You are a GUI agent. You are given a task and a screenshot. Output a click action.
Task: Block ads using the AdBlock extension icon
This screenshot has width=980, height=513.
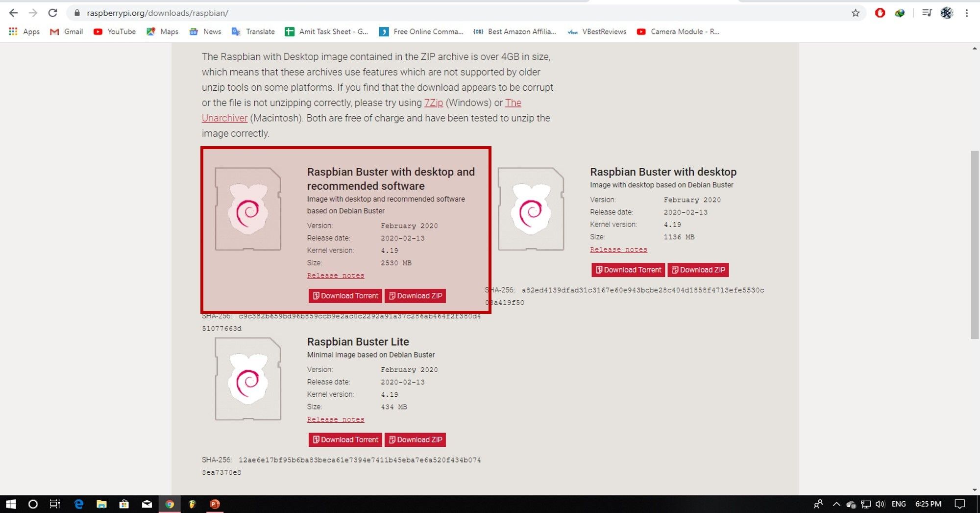(x=880, y=13)
